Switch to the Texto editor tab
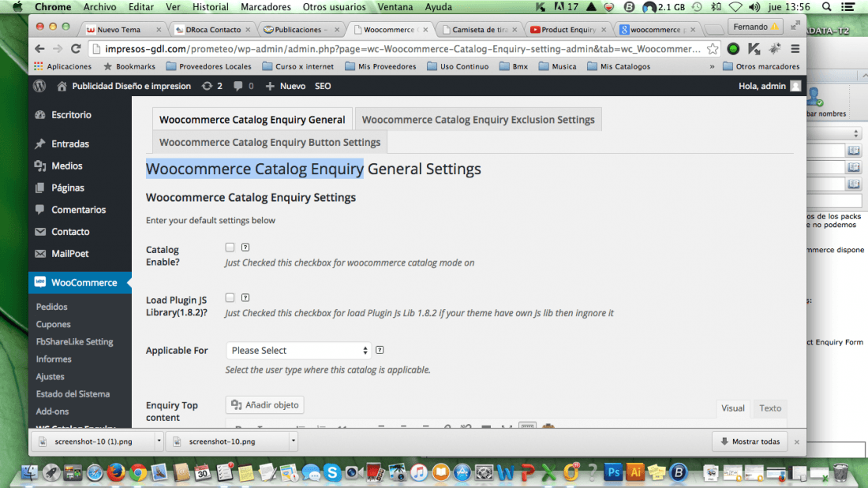Viewport: 868px width, 488px height. point(770,408)
